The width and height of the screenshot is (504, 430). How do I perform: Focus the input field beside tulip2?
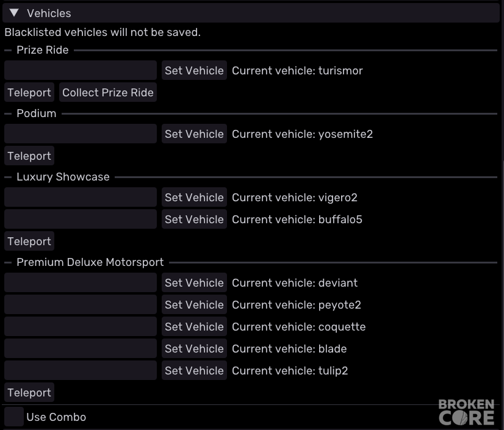tap(81, 370)
